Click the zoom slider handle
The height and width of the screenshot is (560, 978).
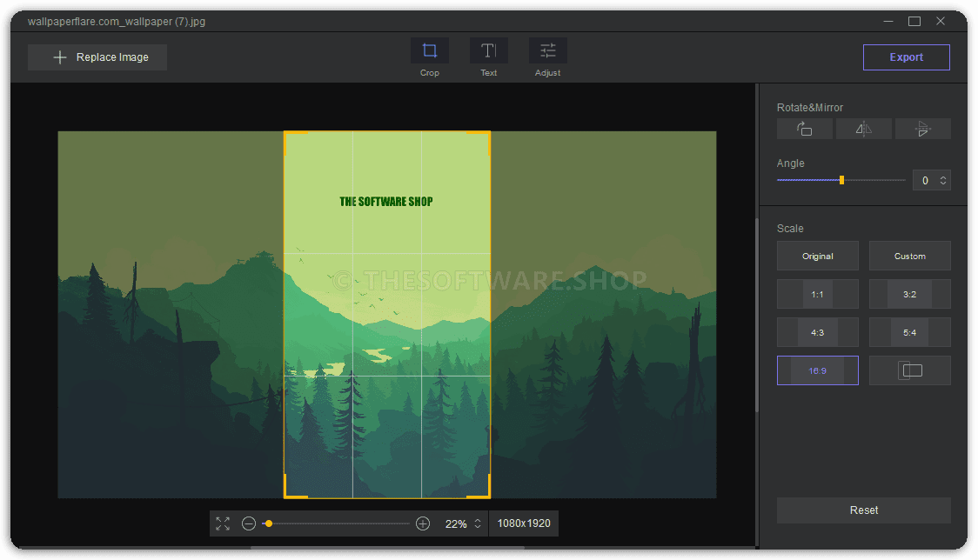pyautogui.click(x=269, y=523)
